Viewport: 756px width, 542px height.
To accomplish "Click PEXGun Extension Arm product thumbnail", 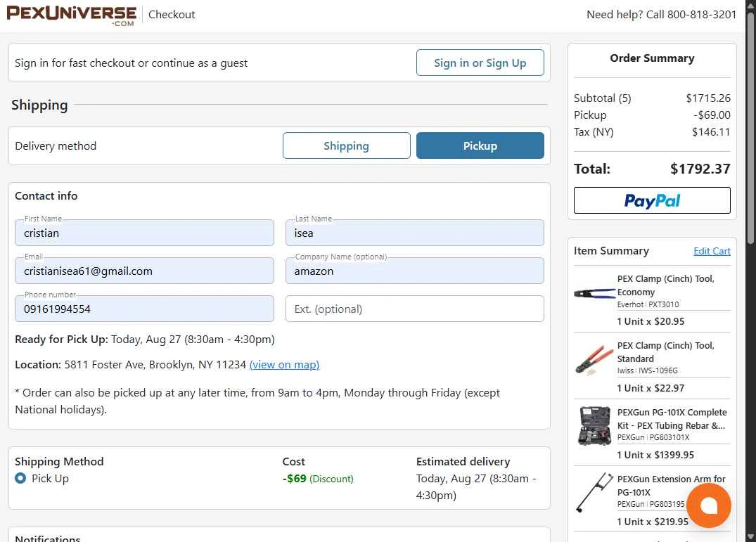I will (x=594, y=492).
